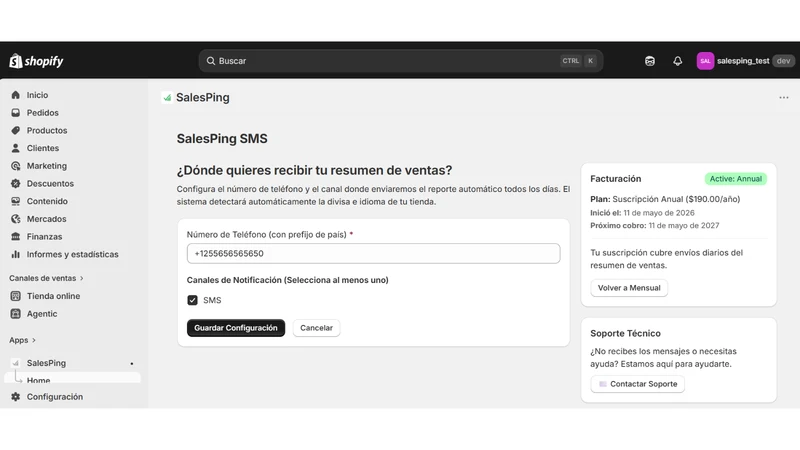Screen dimensions: 800x450
Task: Click the 'Soporte Técnico' heading
Action: pyautogui.click(x=626, y=334)
